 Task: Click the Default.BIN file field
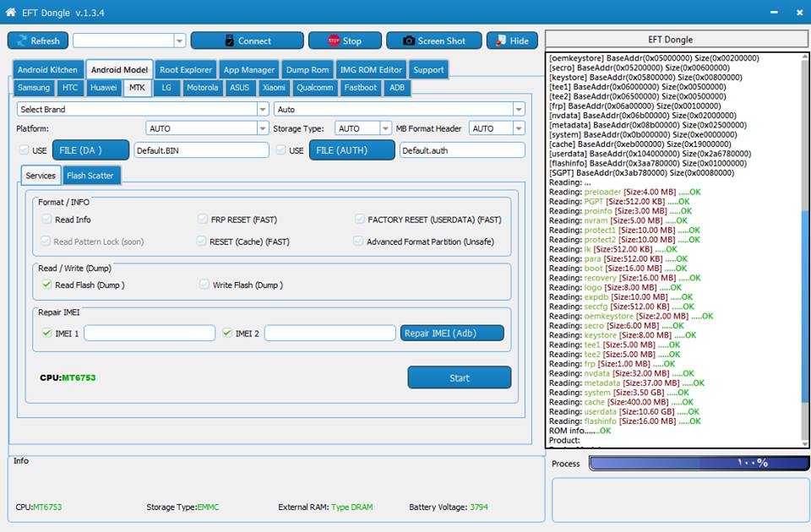coord(202,150)
